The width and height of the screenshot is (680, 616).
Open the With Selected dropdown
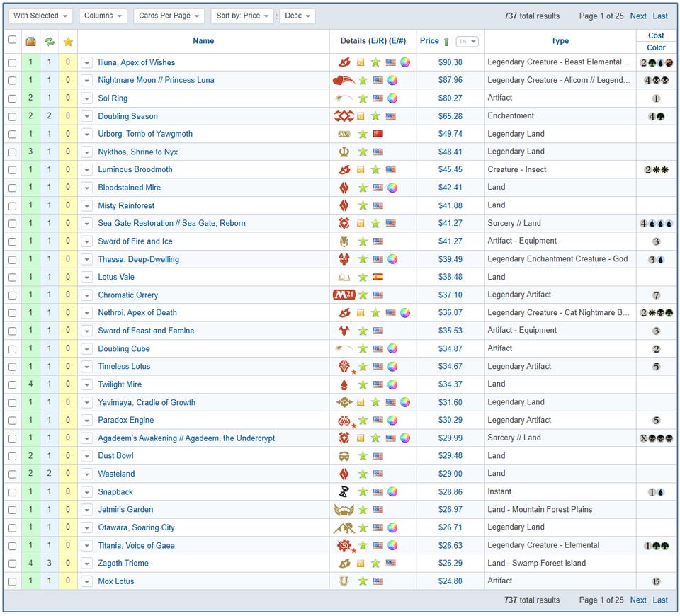[40, 16]
